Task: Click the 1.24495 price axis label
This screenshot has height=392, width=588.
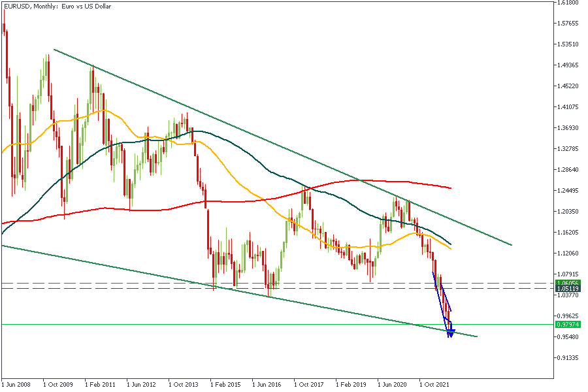Action: point(568,190)
